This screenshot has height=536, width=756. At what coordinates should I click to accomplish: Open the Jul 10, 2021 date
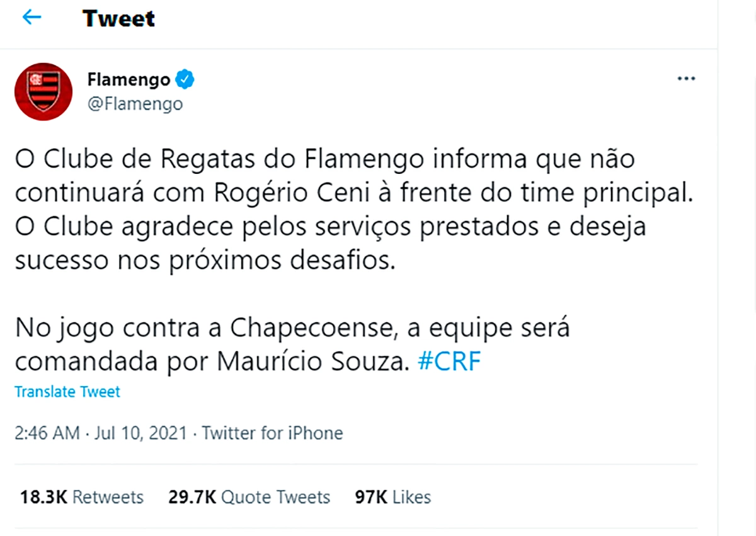coord(140,433)
